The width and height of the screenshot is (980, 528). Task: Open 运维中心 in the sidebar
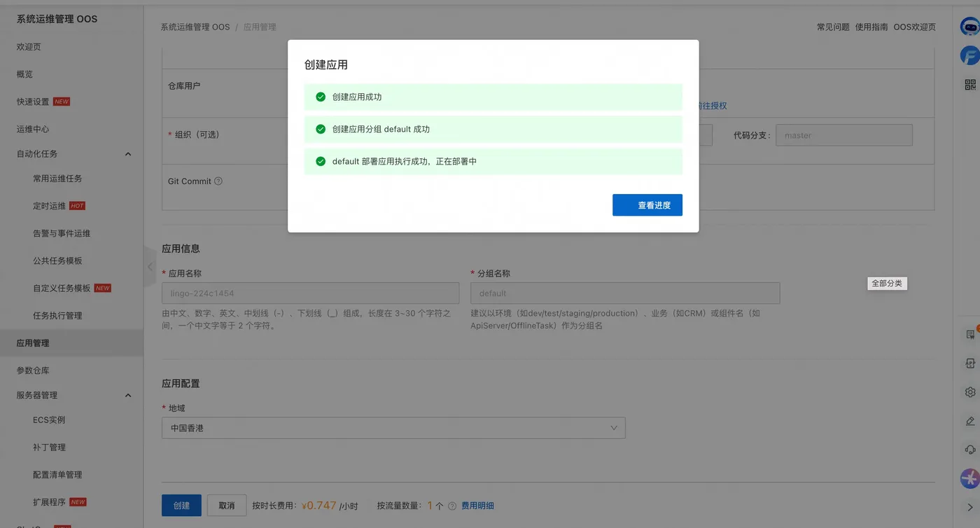pyautogui.click(x=33, y=130)
